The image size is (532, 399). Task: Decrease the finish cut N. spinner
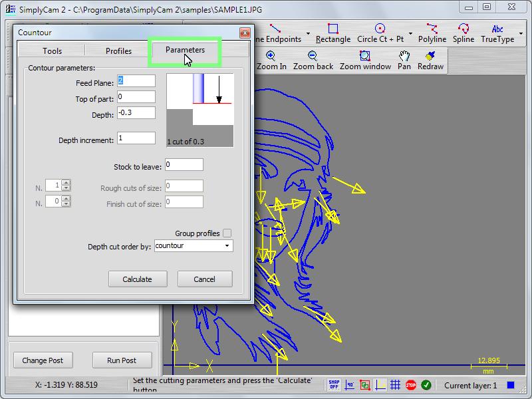(x=66, y=204)
